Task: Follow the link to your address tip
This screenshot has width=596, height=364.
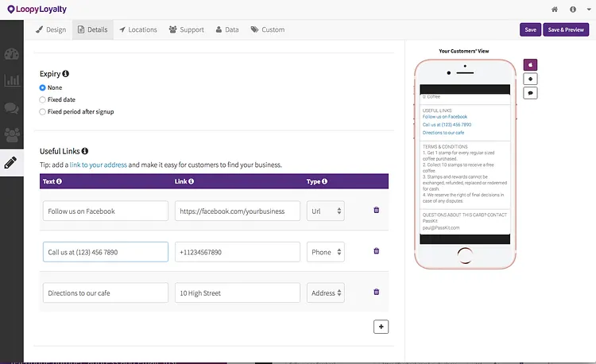Action: [98, 165]
